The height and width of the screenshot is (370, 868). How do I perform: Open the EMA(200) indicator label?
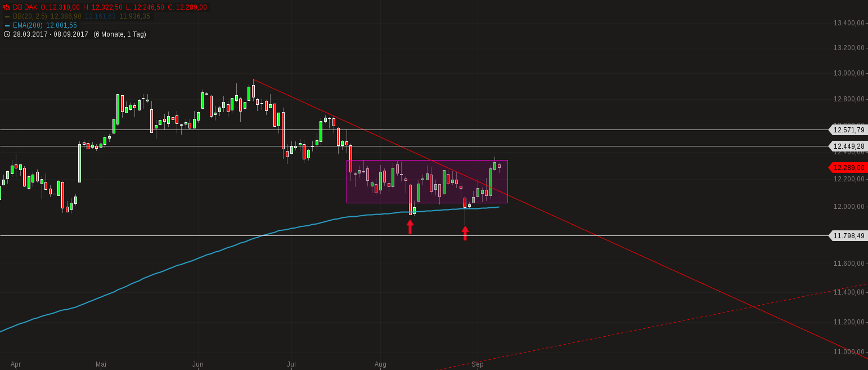pos(28,25)
